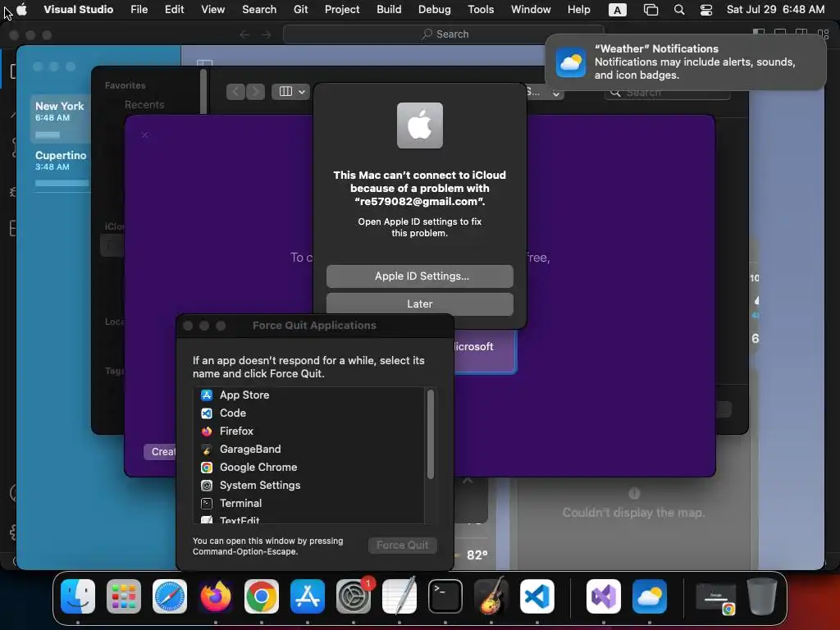This screenshot has height=630, width=840.
Task: Open the input source A menu
Action: [x=618, y=10]
